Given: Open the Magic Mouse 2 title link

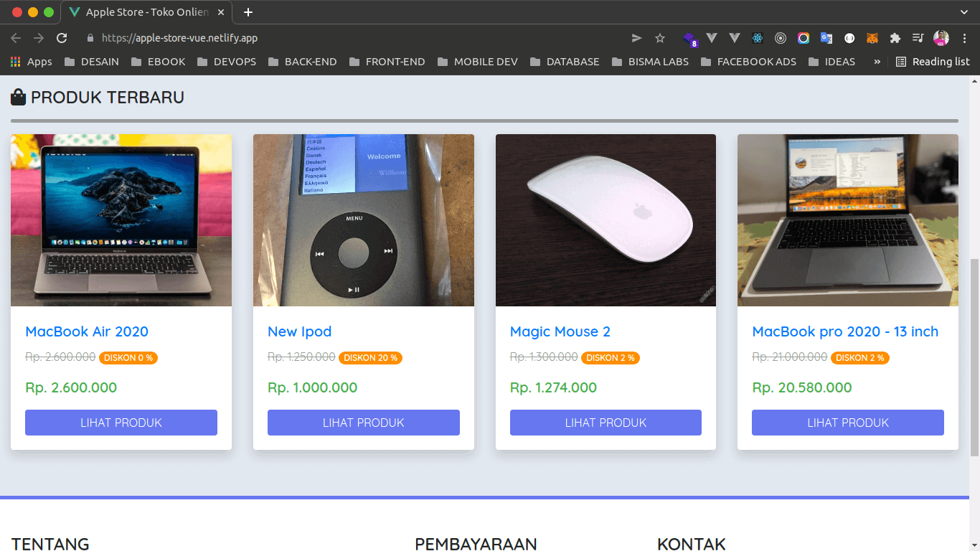Looking at the screenshot, I should 560,331.
